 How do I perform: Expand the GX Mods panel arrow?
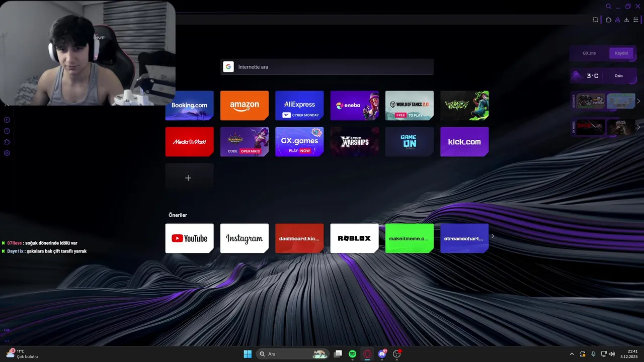pyautogui.click(x=638, y=127)
